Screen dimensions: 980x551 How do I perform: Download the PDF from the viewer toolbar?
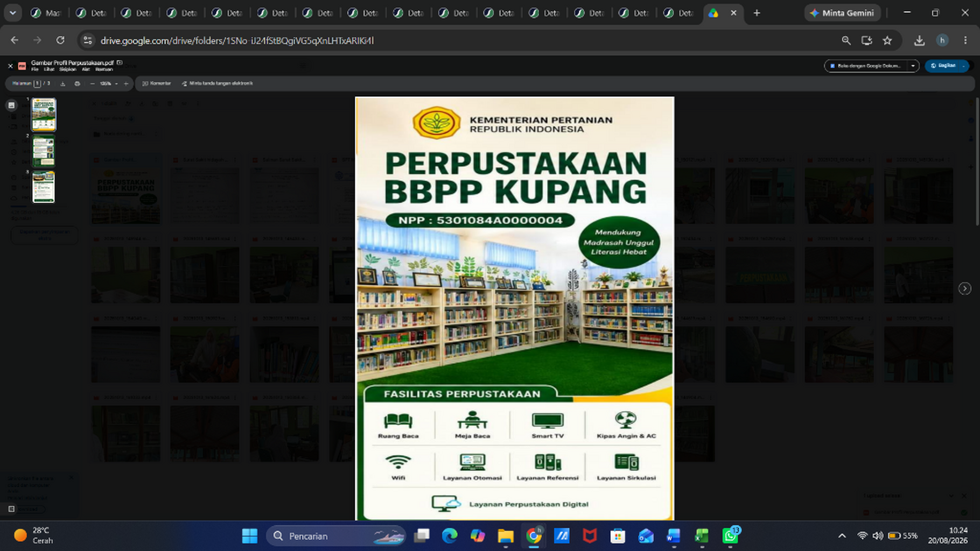tap(62, 83)
